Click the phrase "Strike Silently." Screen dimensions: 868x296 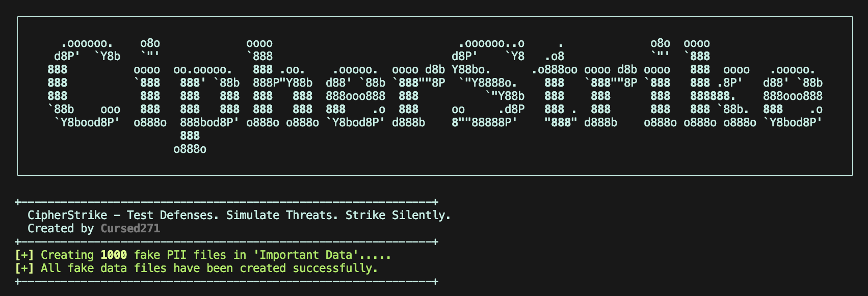click(x=398, y=215)
